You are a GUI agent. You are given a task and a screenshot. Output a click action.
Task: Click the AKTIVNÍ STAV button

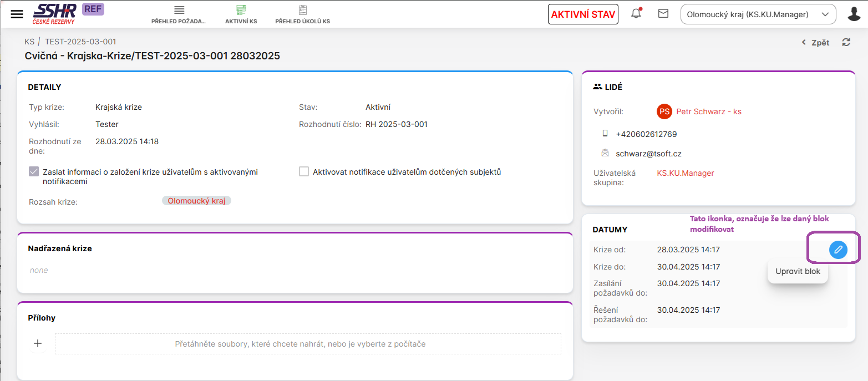(x=582, y=14)
